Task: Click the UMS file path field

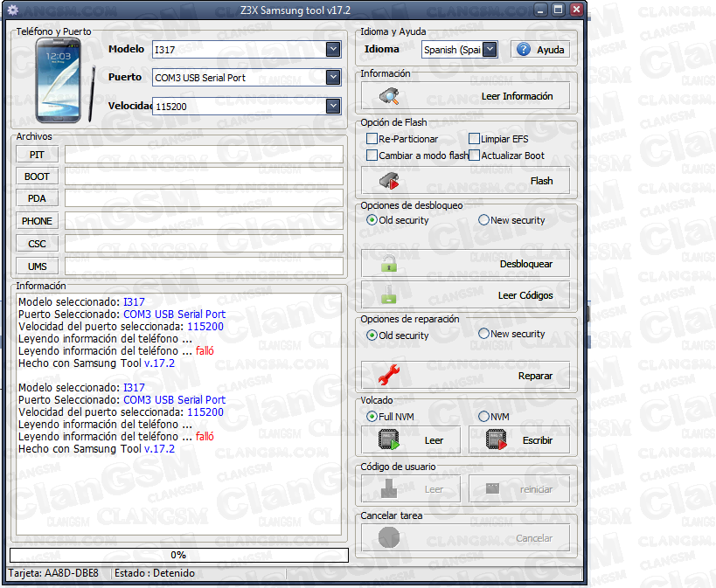Action: [x=204, y=266]
